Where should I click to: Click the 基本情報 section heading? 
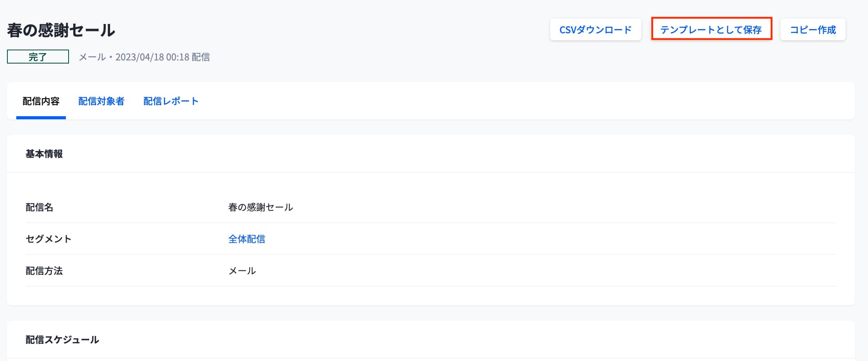click(x=44, y=154)
